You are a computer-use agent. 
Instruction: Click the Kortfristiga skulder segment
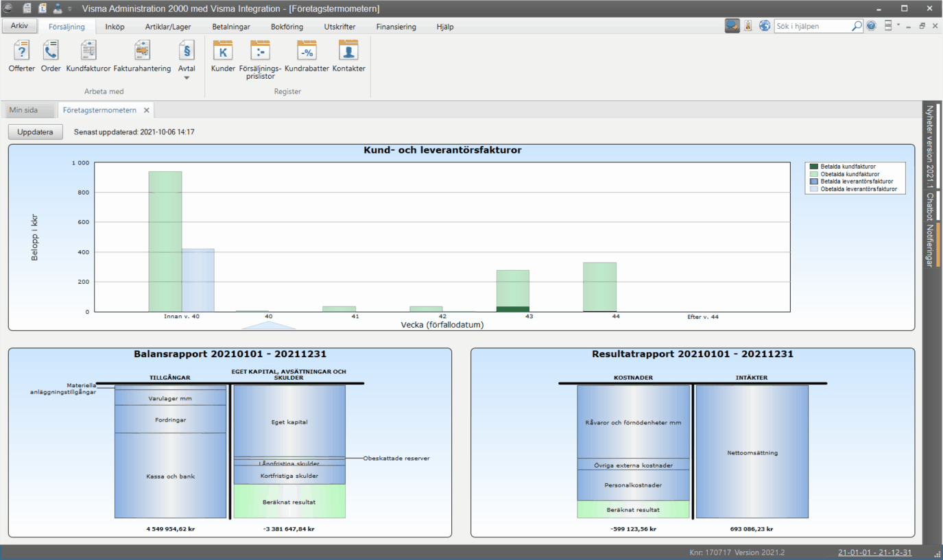(x=289, y=475)
